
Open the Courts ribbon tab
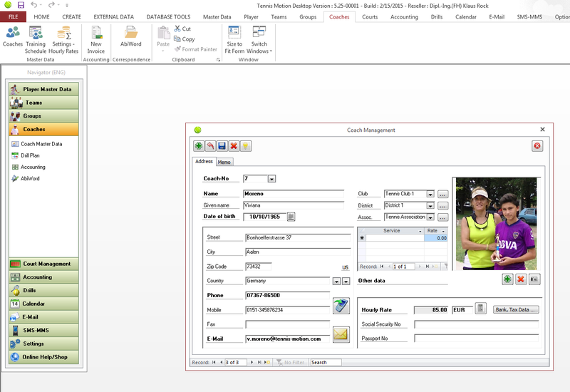coord(370,16)
